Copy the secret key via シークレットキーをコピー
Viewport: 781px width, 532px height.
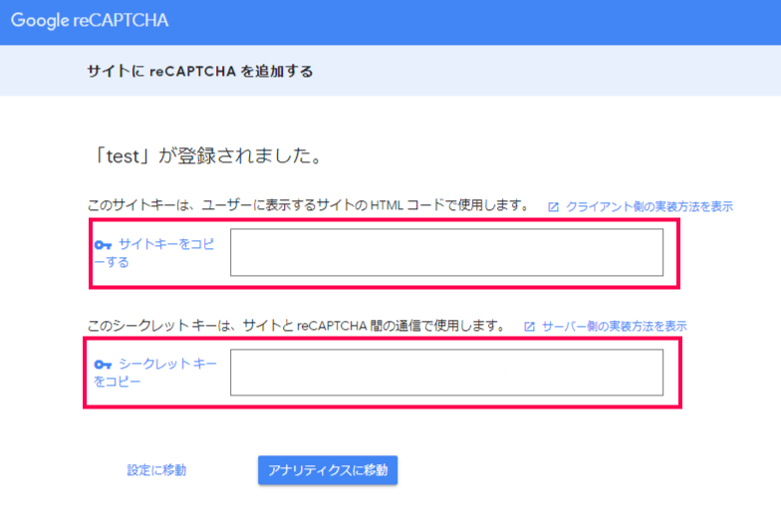click(x=155, y=373)
